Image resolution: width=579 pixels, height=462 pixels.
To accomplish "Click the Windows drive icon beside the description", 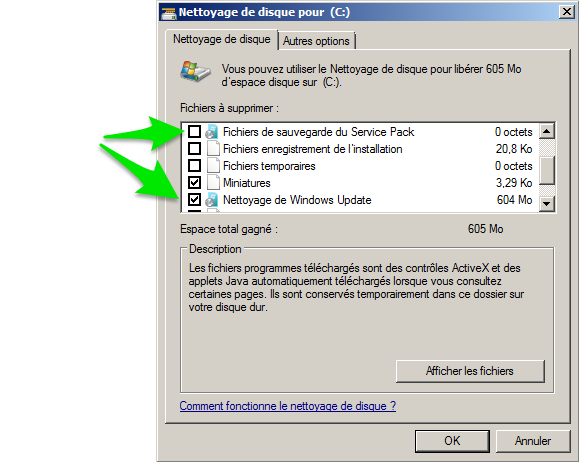I will 195,72.
